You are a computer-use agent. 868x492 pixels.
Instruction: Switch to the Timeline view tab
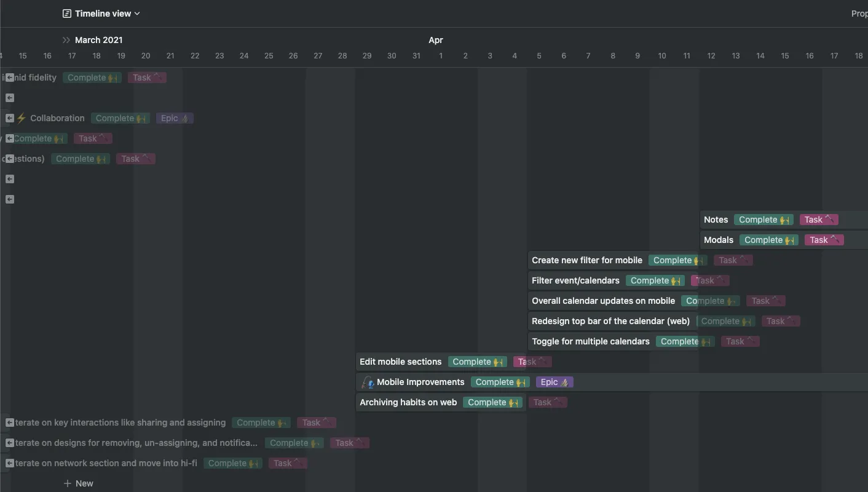101,13
